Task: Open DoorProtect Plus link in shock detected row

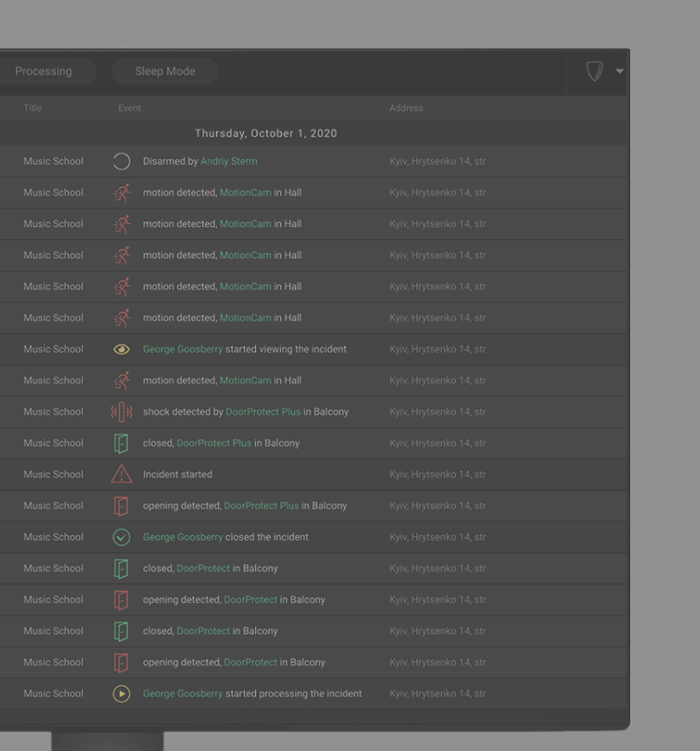Action: (263, 411)
